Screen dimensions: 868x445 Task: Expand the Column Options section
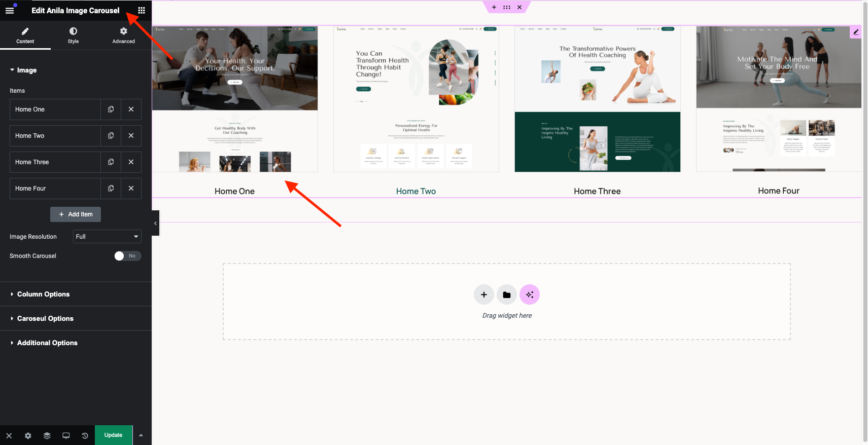click(43, 294)
